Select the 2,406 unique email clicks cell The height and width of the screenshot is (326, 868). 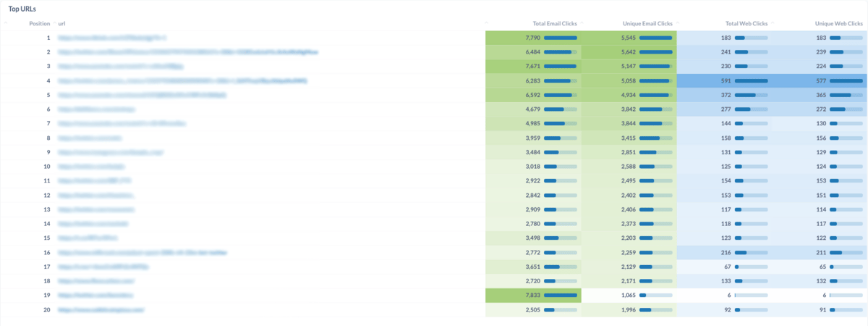(627, 209)
